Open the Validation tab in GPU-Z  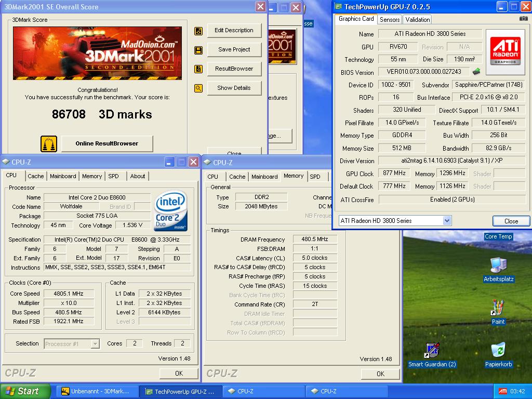417,20
